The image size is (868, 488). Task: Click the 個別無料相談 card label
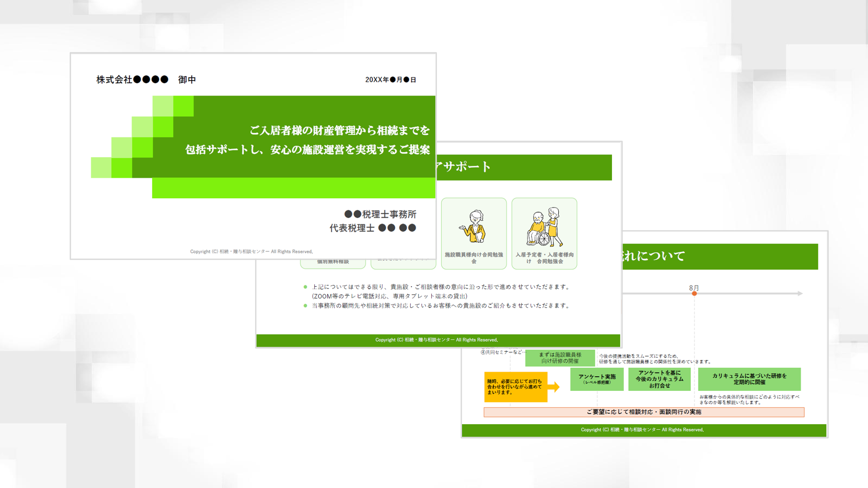(333, 262)
